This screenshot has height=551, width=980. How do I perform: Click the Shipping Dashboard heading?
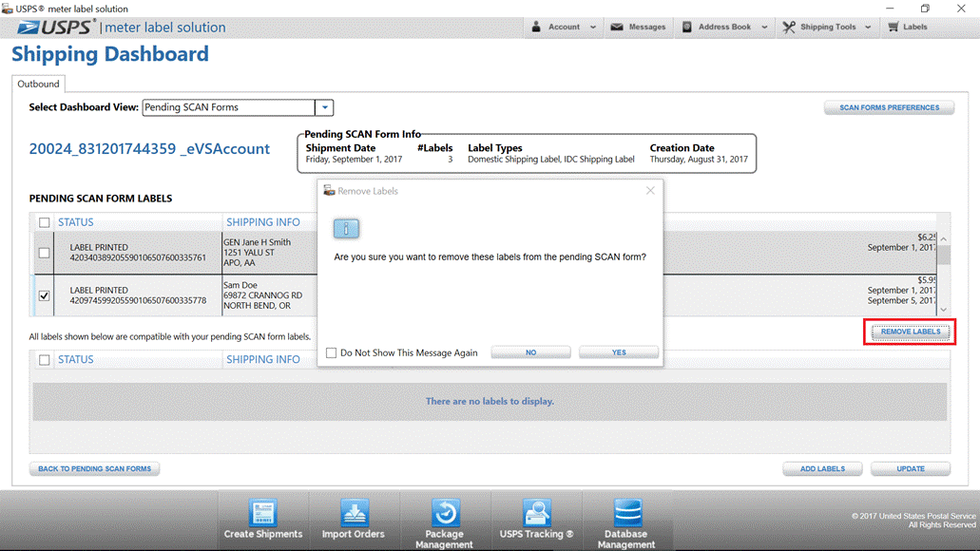pos(110,54)
